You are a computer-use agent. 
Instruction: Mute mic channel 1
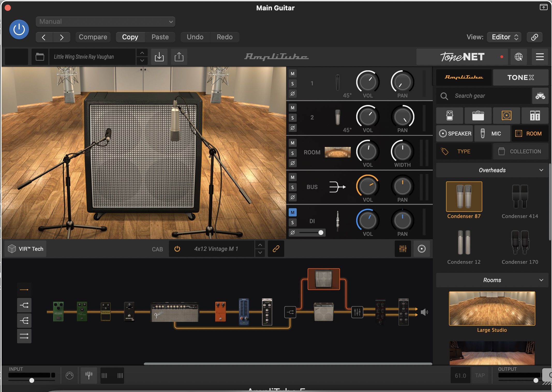click(293, 73)
